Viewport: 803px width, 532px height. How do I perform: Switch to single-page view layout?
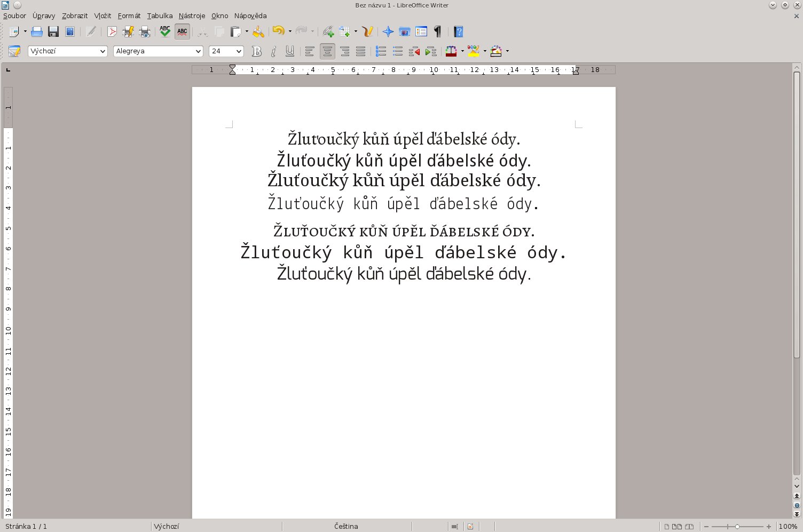click(666, 527)
